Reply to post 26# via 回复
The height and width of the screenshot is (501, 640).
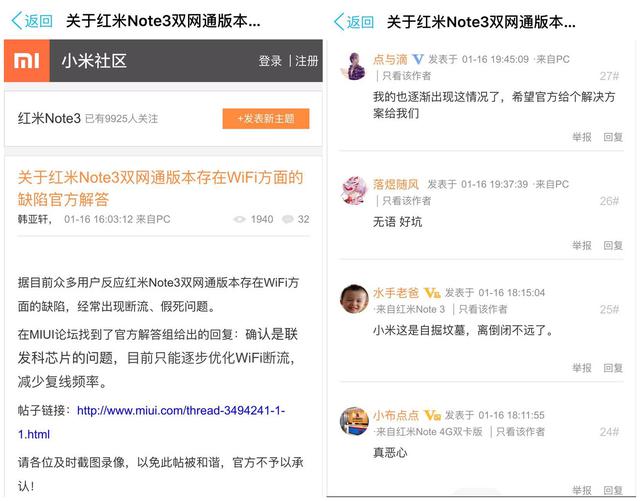pyautogui.click(x=613, y=245)
